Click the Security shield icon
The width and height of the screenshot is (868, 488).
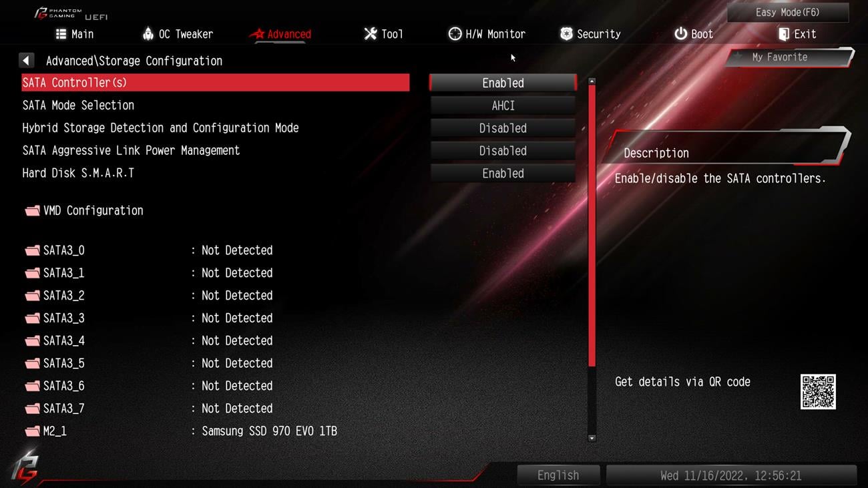coord(566,34)
